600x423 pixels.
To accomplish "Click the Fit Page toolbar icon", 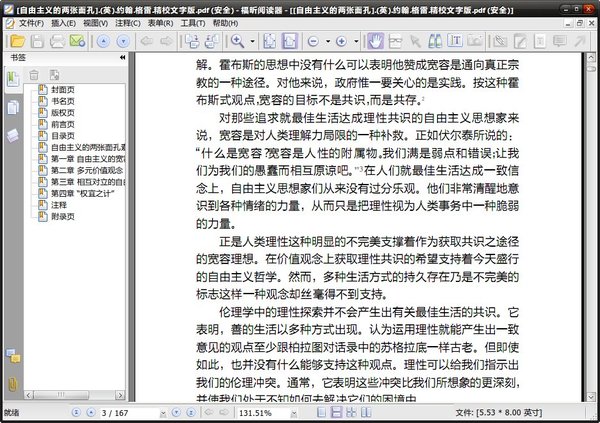I will tap(269, 41).
